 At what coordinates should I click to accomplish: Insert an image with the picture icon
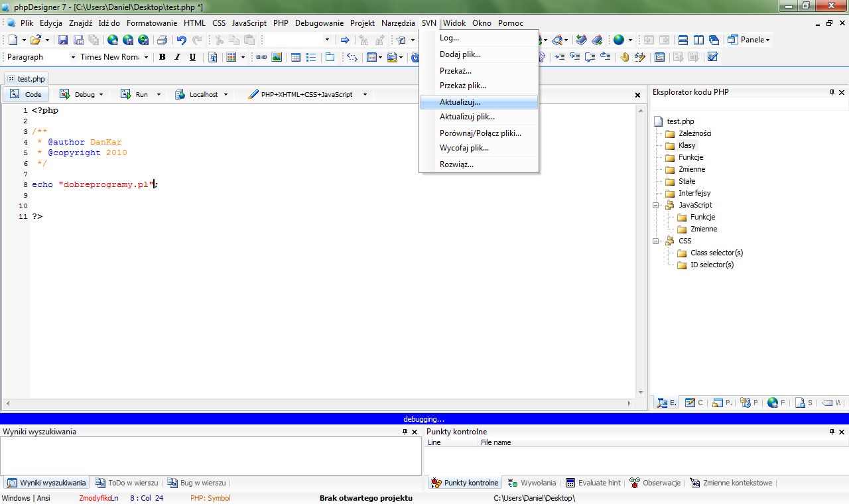coord(277,57)
